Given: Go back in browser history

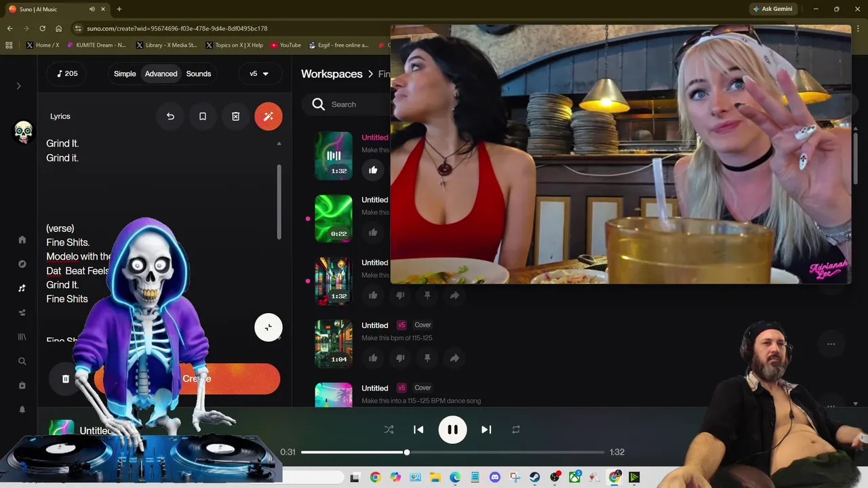Looking at the screenshot, I should click(9, 28).
